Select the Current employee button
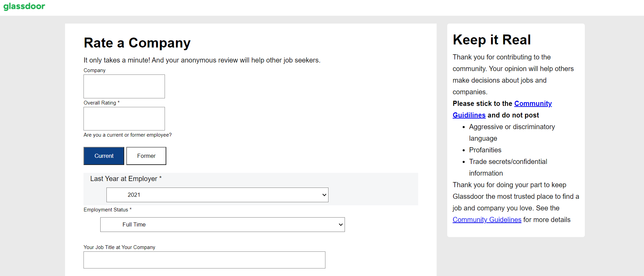The height and width of the screenshot is (276, 644). (104, 156)
